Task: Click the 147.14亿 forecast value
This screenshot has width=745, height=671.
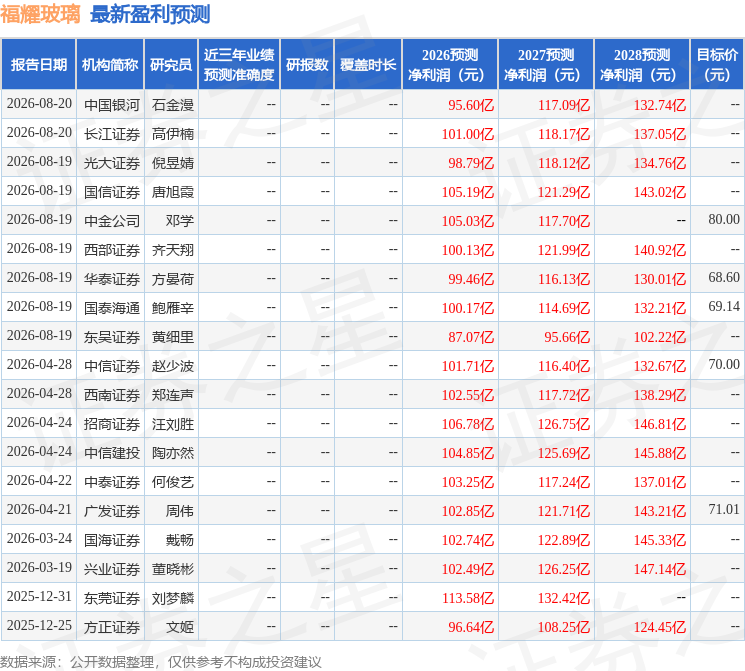Action: (x=660, y=568)
